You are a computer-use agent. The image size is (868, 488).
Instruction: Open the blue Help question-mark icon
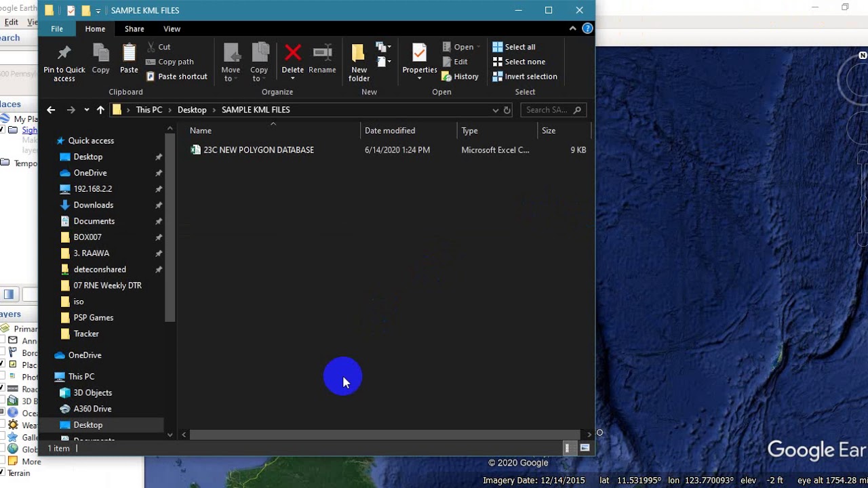coord(587,28)
